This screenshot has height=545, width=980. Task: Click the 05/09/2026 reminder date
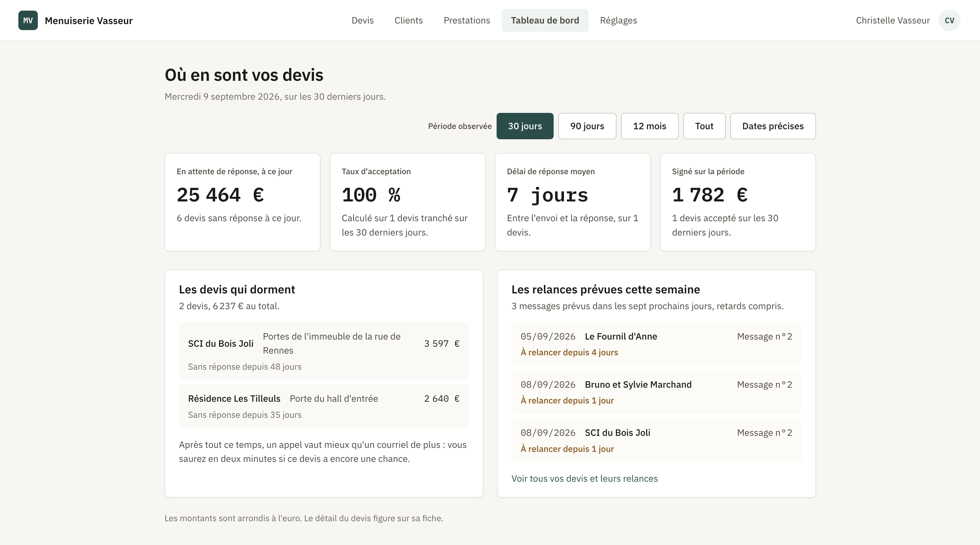click(x=548, y=337)
